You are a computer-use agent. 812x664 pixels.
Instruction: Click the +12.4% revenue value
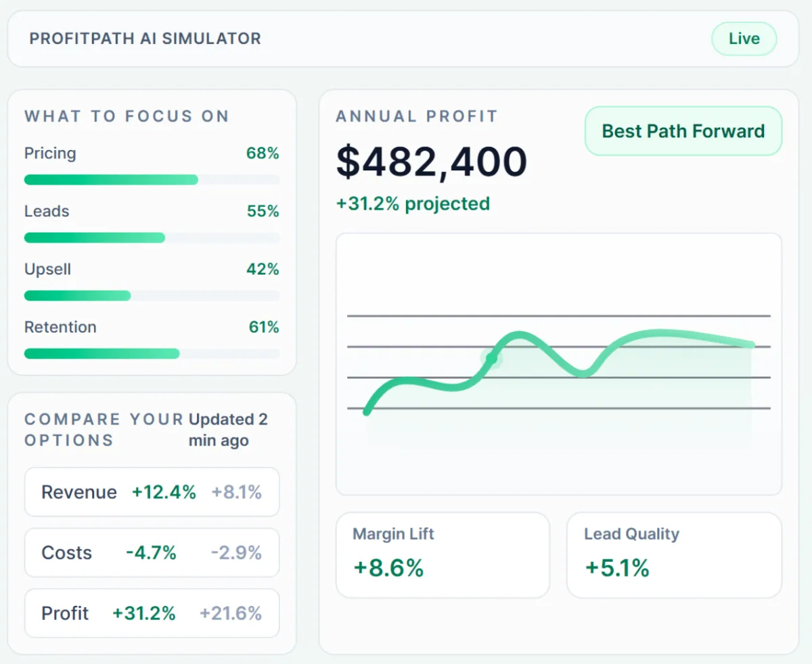[164, 492]
